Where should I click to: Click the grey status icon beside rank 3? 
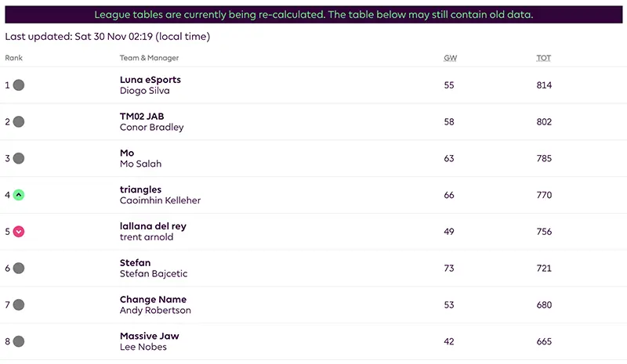pyautogui.click(x=19, y=158)
